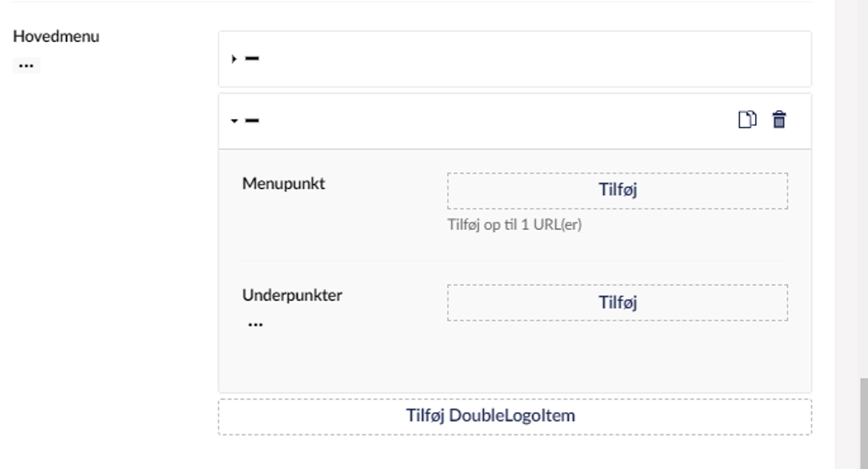Click the dash title of the collapsed item
The width and height of the screenshot is (868, 469).
click(x=252, y=59)
